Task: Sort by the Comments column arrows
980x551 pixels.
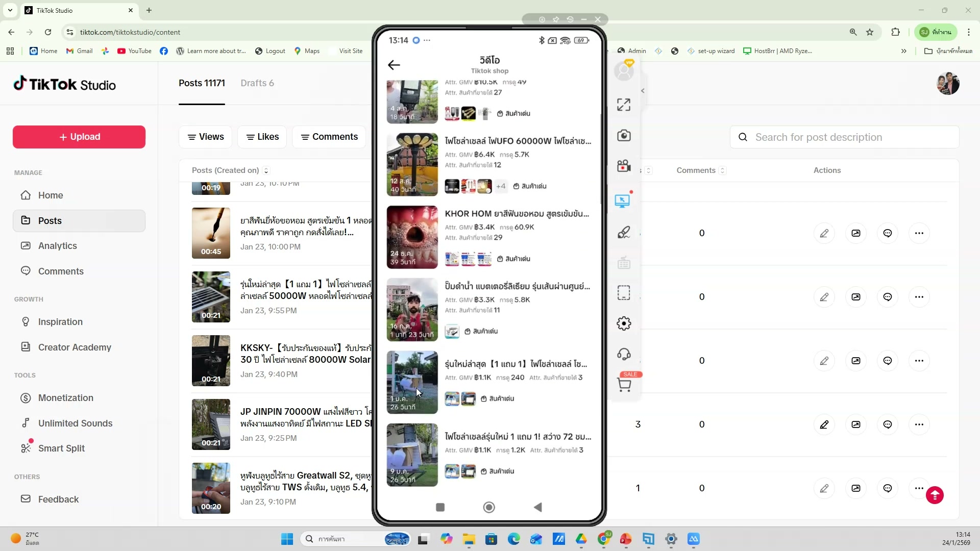Action: (723, 170)
